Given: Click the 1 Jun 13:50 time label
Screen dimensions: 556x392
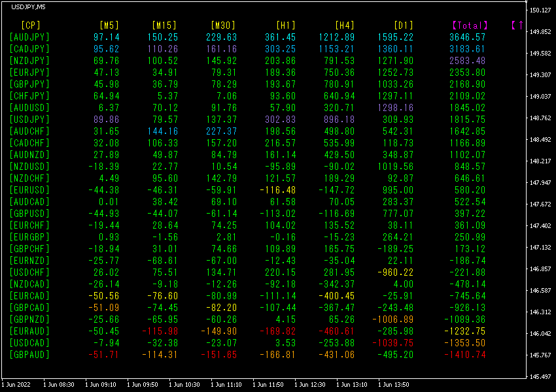Looking at the screenshot, I should [x=394, y=385].
